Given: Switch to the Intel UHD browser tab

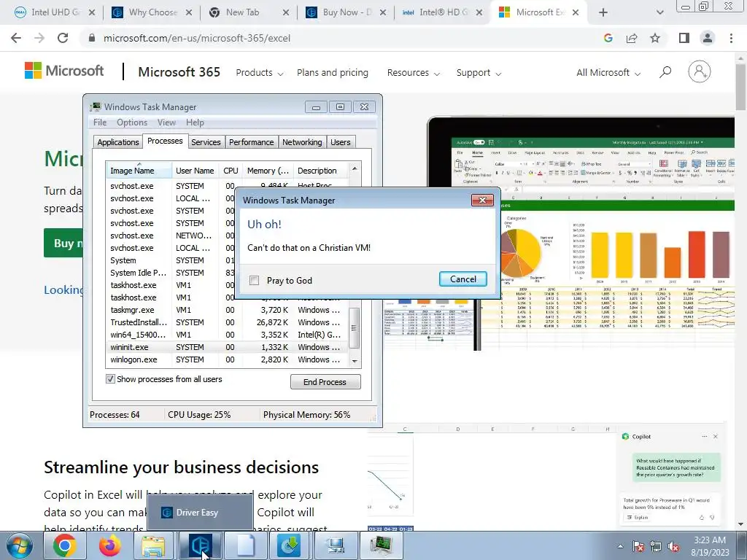Looking at the screenshot, I should pos(55,12).
